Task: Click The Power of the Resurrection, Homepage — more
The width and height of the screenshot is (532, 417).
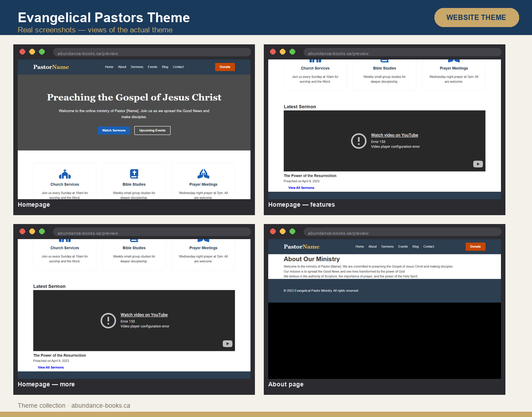Action: pyautogui.click(x=59, y=355)
